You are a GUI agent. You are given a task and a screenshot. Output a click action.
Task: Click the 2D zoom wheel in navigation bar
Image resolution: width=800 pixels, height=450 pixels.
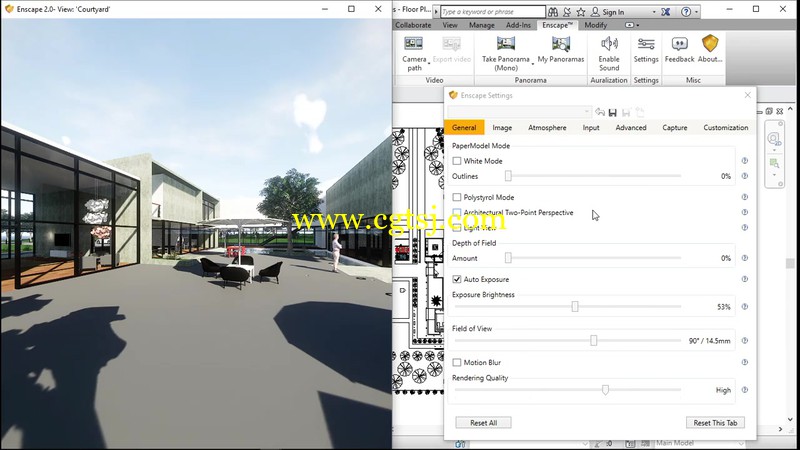[774, 138]
